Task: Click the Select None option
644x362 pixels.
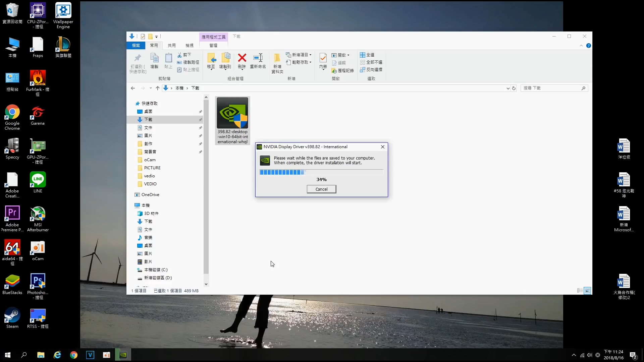Action: pos(371,62)
